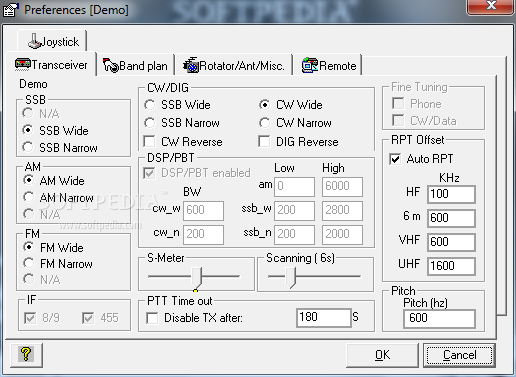
Task: Click the Demo label text
Action: 33,84
